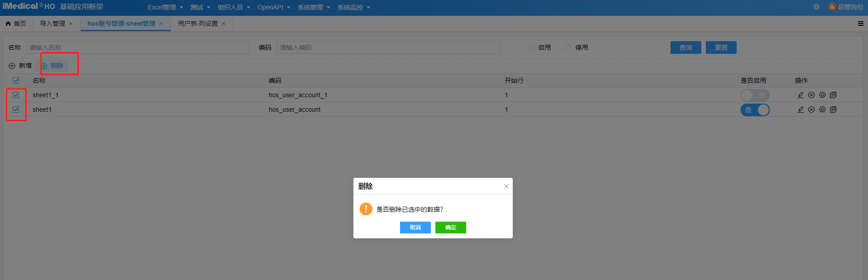
Task: Click 确定 to confirm deletion
Action: (x=450, y=228)
